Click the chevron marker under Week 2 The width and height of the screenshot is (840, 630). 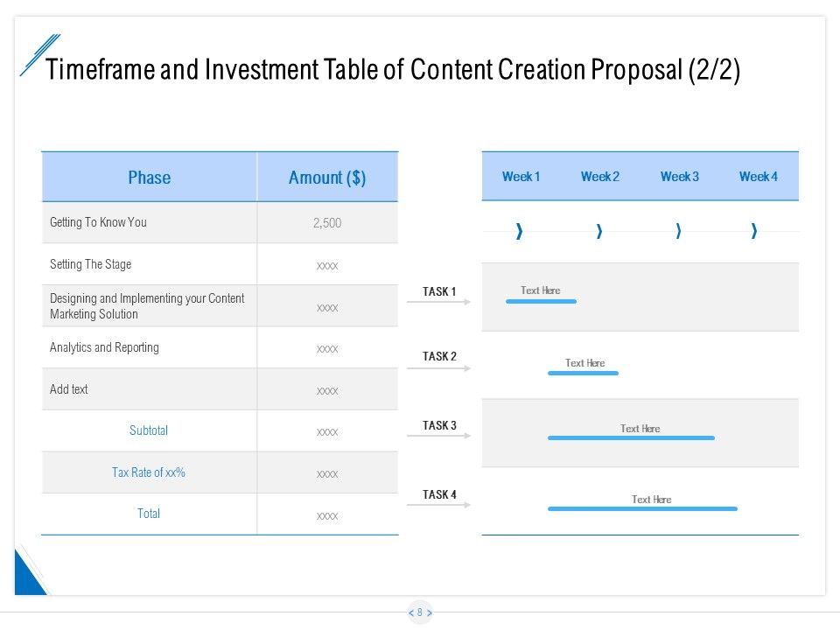(x=598, y=231)
